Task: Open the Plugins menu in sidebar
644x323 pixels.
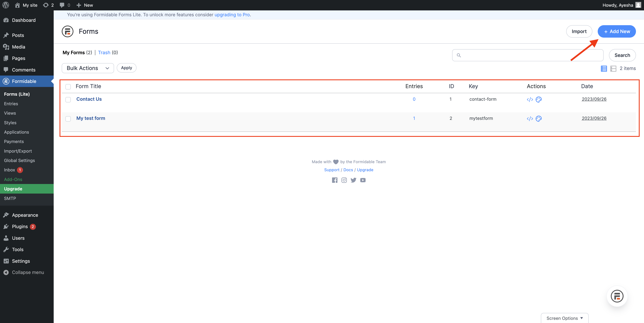Action: [x=20, y=226]
